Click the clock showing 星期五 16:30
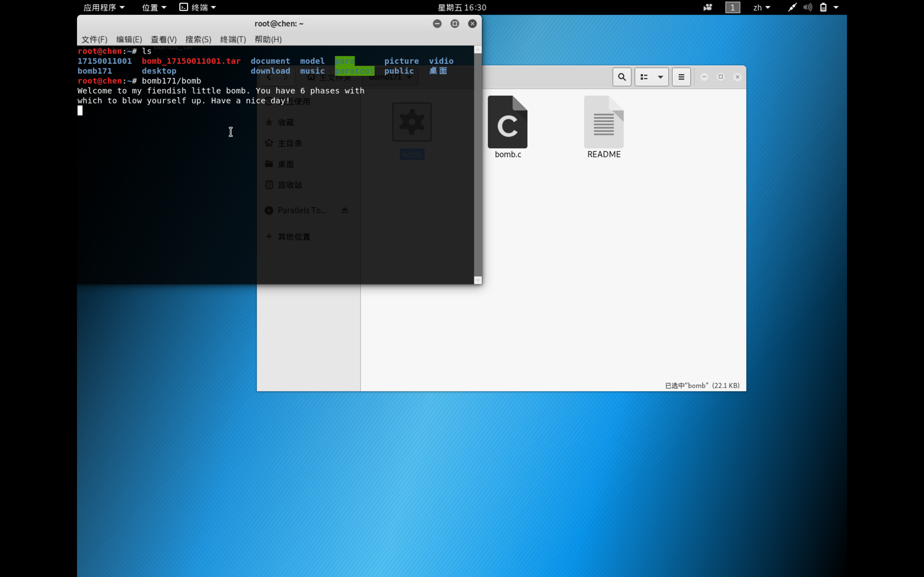 coord(462,7)
